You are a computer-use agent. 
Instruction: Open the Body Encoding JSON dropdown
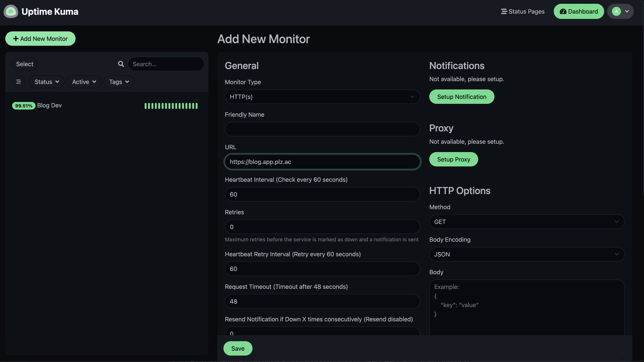527,254
